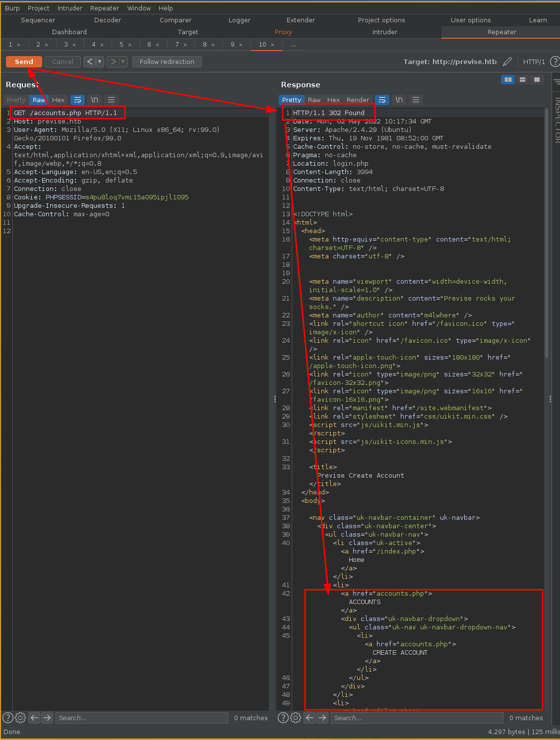The width and height of the screenshot is (560, 740).
Task: Click the Cancel button
Action: click(x=62, y=62)
